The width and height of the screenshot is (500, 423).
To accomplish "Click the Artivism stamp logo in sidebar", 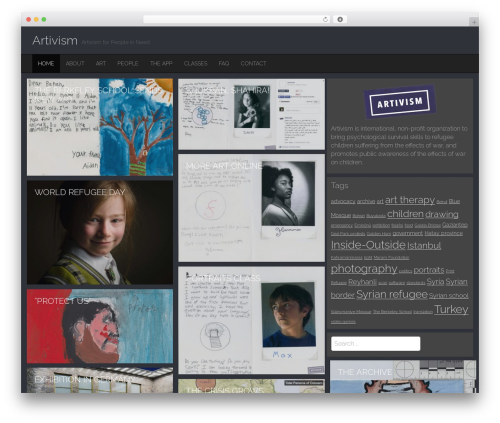I will point(399,102).
